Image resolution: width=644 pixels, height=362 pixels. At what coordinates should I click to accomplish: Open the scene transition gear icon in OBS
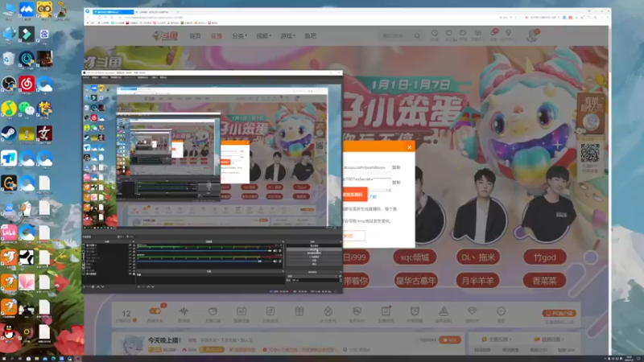[340, 276]
